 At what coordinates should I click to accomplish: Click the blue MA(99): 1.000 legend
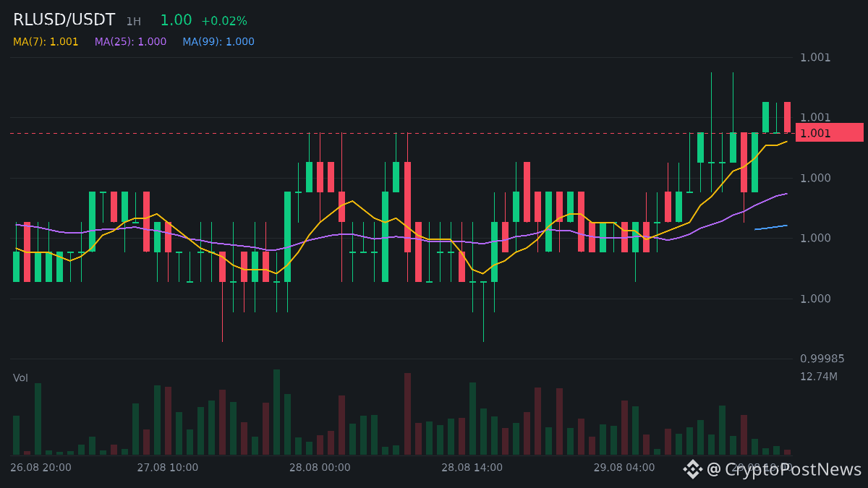click(218, 42)
